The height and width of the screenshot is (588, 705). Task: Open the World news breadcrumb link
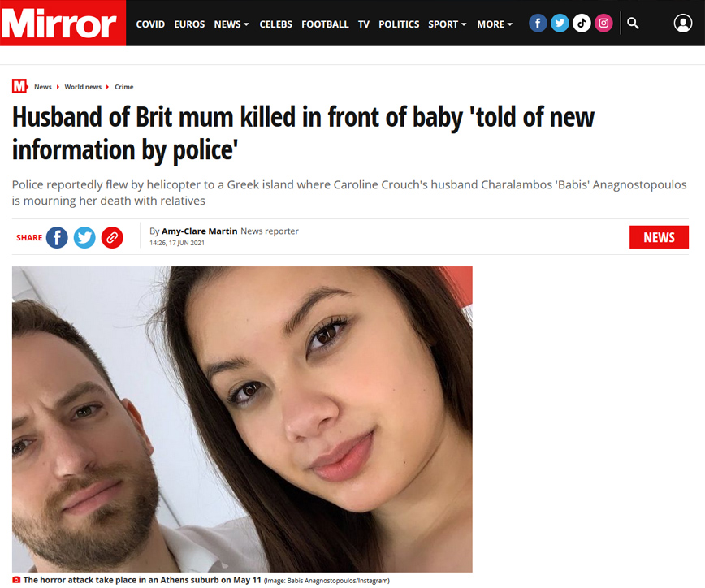[83, 87]
